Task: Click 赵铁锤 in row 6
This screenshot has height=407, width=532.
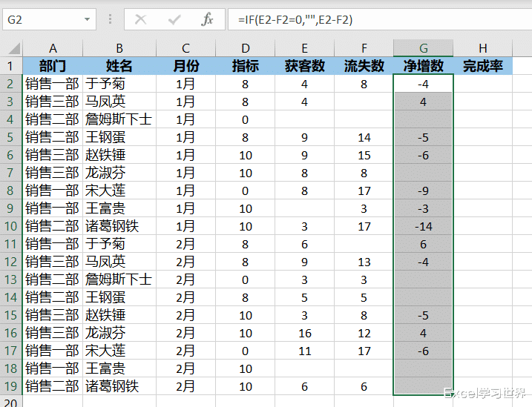Action: tap(105, 155)
